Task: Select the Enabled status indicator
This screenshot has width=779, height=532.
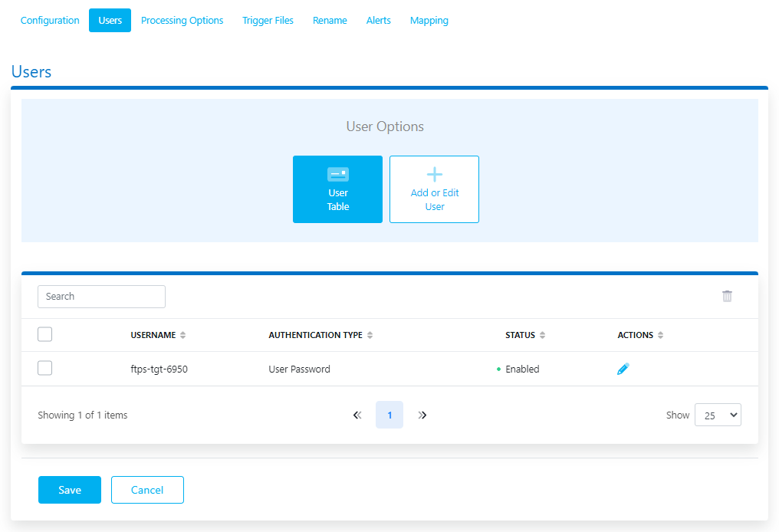Action: pyautogui.click(x=520, y=369)
